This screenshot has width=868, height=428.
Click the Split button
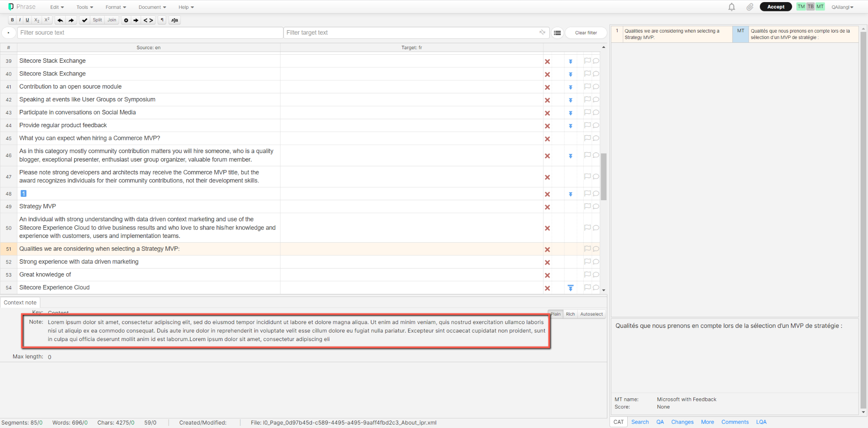97,20
